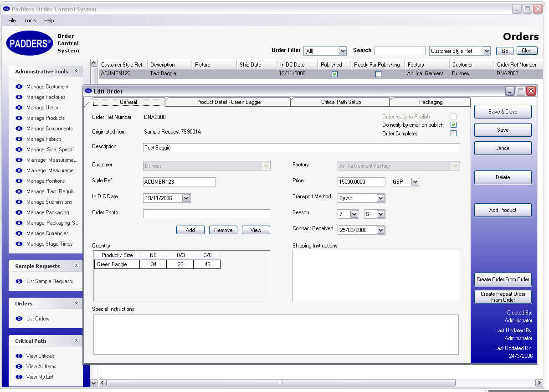
Task: Click the icon beside Manage Fabrics
Action: pyautogui.click(x=19, y=139)
